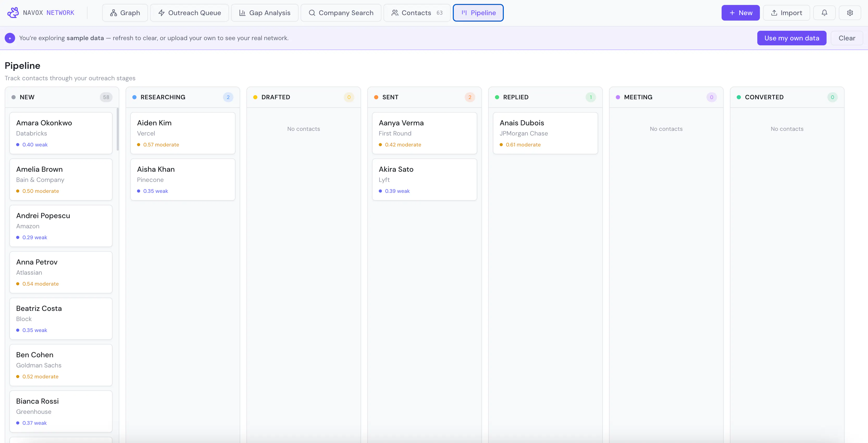
Task: Click the Gap Analysis bar chart icon
Action: (x=242, y=13)
